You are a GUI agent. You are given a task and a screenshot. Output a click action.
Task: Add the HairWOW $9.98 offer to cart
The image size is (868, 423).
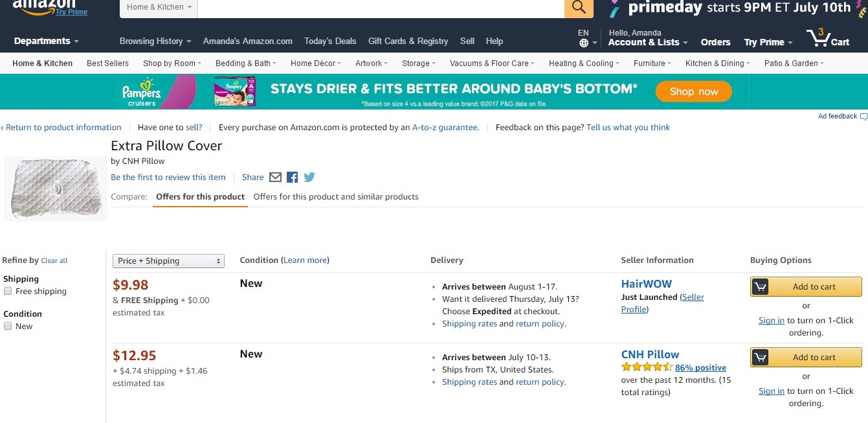pyautogui.click(x=806, y=287)
